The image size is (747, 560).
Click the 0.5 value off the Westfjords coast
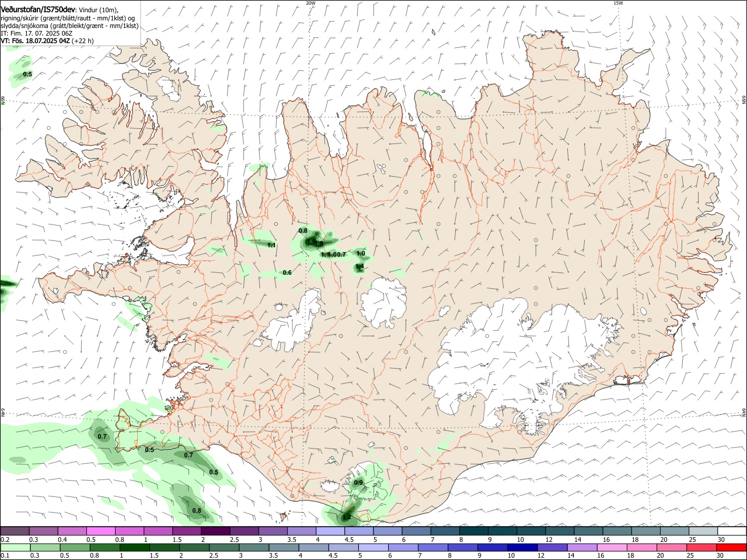[27, 74]
